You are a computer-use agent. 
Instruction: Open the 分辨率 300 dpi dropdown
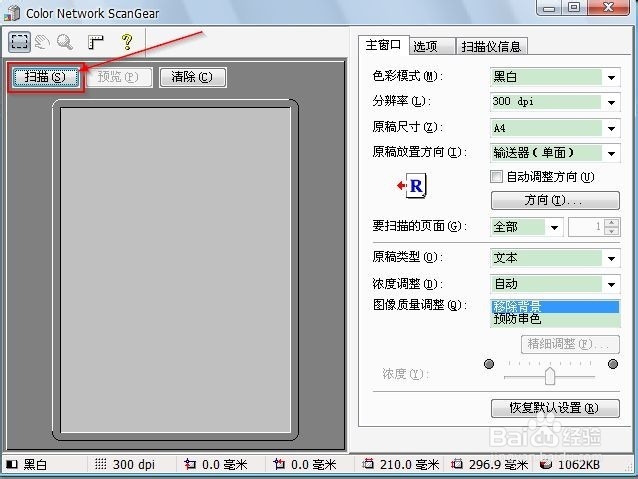point(611,103)
